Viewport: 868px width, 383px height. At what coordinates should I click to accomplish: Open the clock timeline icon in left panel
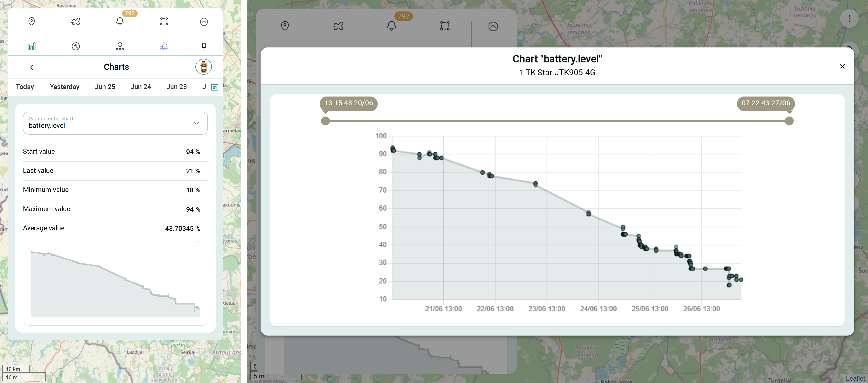[x=120, y=46]
